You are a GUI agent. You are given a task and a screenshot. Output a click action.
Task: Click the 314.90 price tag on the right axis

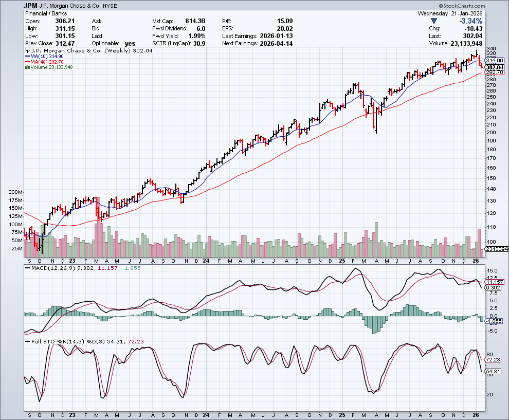(495, 60)
